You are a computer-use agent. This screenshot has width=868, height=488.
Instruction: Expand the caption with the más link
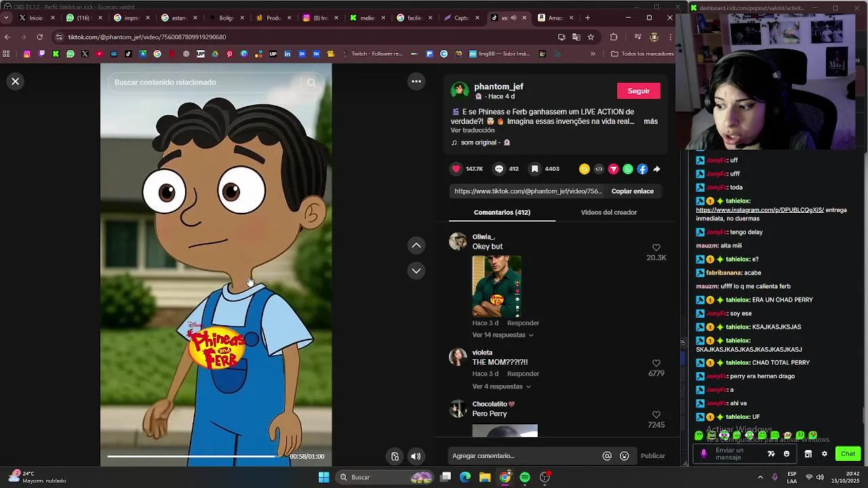651,121
